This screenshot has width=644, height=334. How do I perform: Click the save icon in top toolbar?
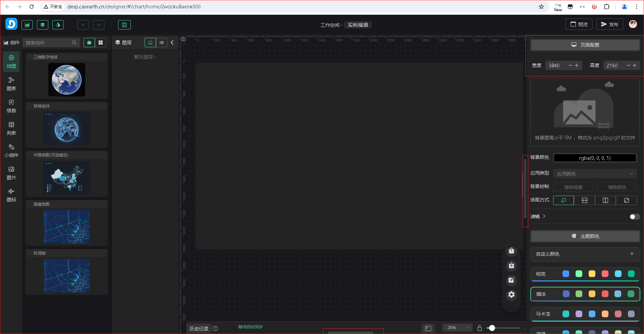click(x=124, y=25)
